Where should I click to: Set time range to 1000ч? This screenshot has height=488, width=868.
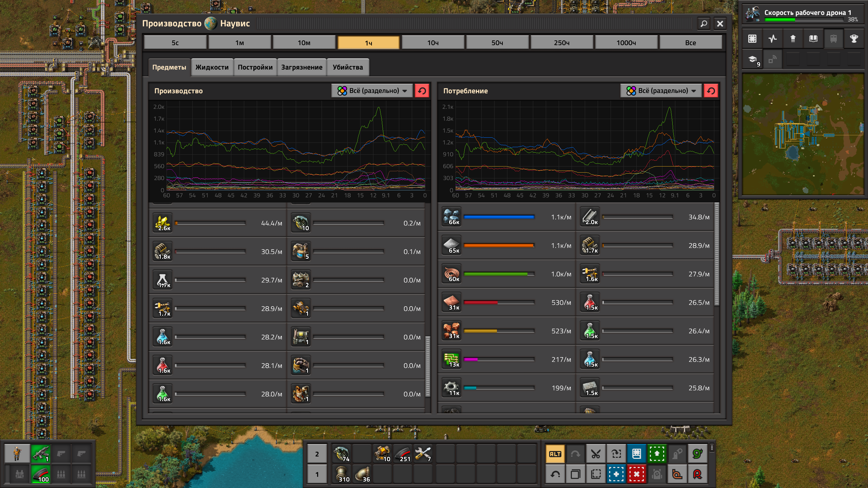[x=626, y=43]
